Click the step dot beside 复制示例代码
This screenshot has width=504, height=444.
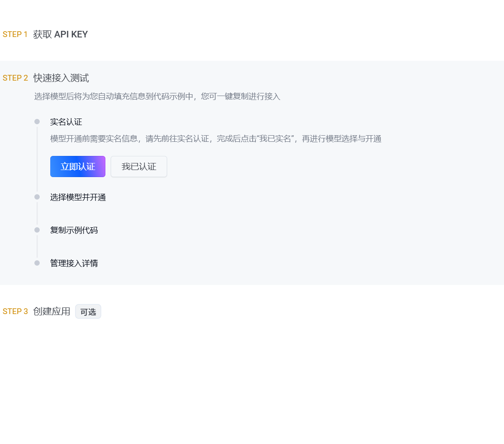click(x=37, y=230)
